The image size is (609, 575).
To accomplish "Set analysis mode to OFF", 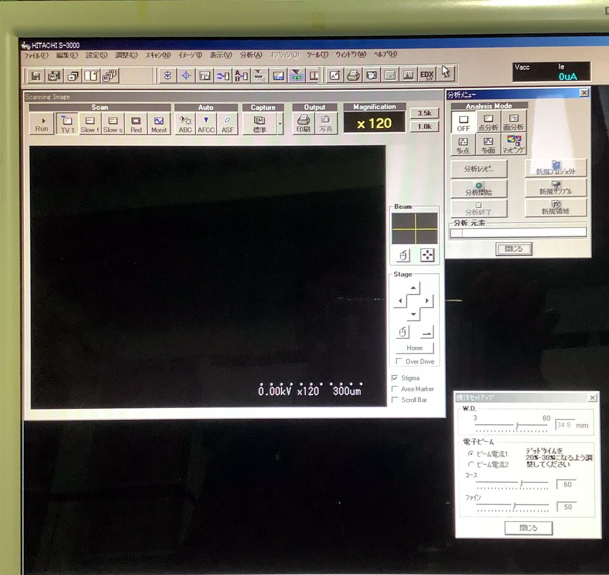I will (x=463, y=122).
